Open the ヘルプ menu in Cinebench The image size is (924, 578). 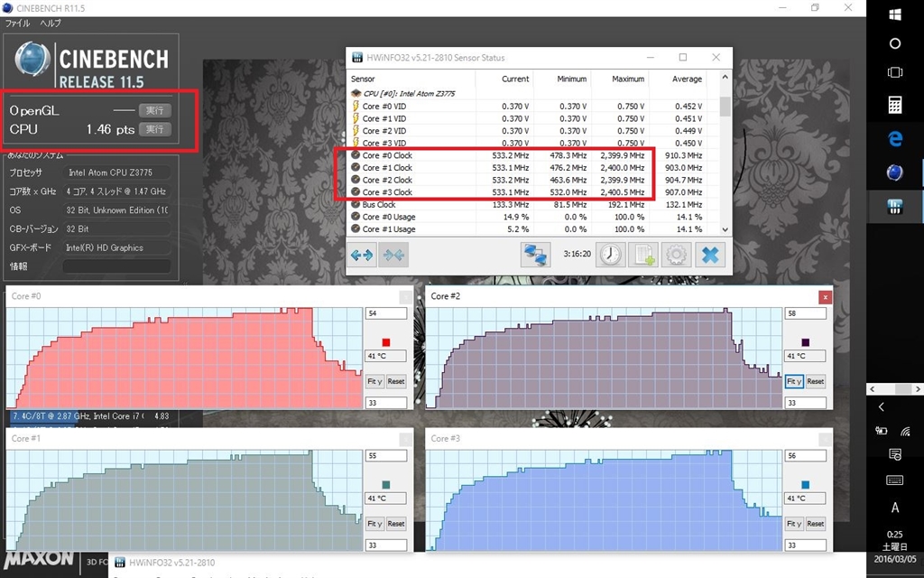[51, 23]
